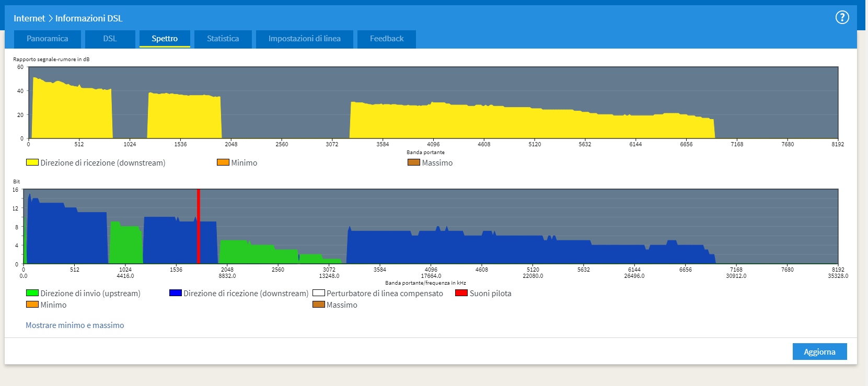Switch to the Feedback tab
The width and height of the screenshot is (868, 386).
(387, 39)
